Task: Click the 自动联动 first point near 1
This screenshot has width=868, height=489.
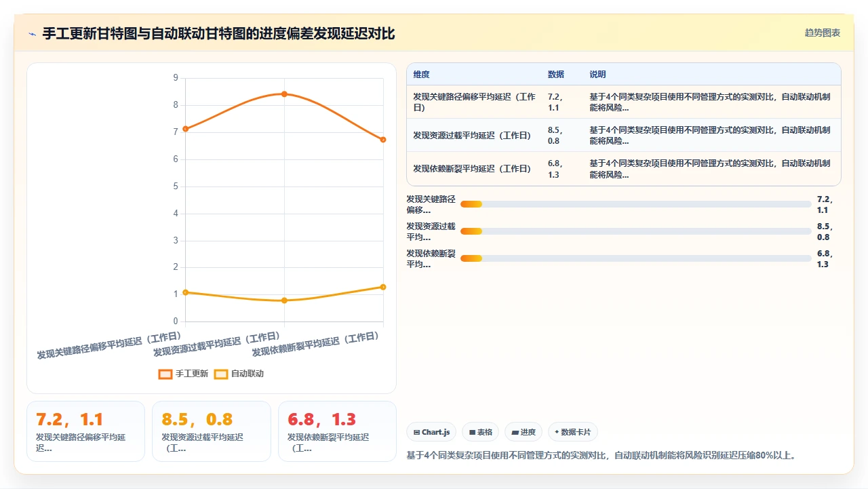Action: 185,292
